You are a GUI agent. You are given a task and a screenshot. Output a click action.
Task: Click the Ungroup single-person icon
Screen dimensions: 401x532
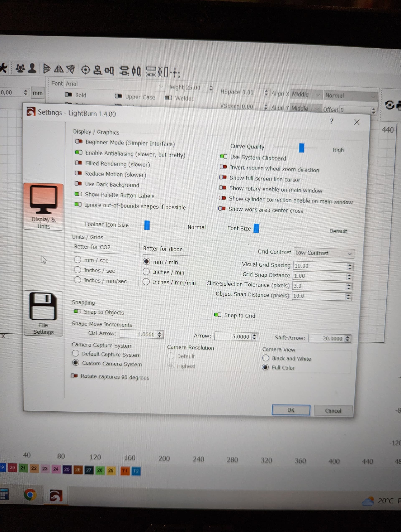32,68
